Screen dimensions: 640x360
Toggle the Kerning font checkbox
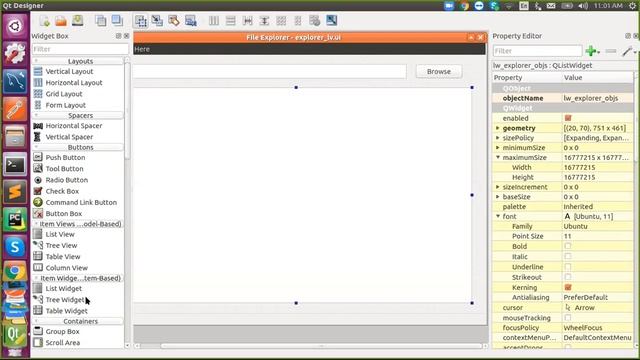point(568,287)
